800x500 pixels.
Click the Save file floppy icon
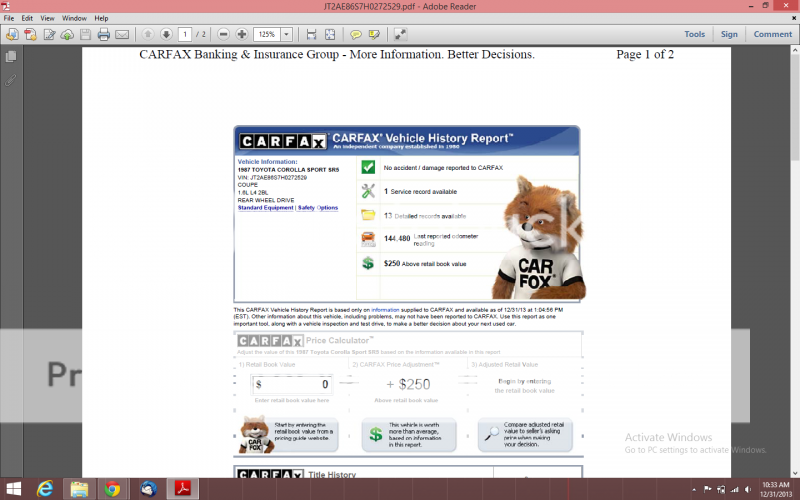click(x=84, y=34)
